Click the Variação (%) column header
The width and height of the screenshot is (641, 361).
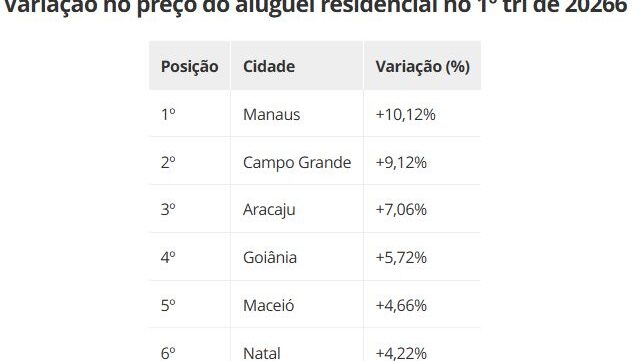(x=423, y=66)
